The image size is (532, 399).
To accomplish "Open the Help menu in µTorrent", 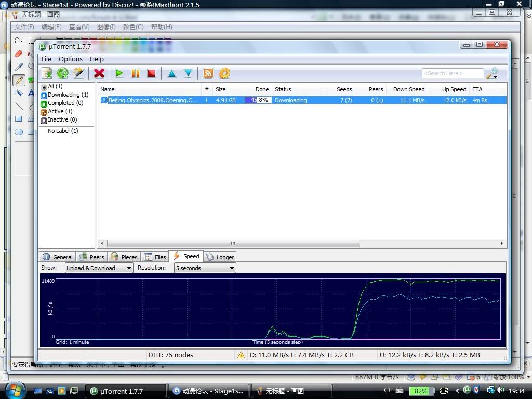I will coord(97,59).
